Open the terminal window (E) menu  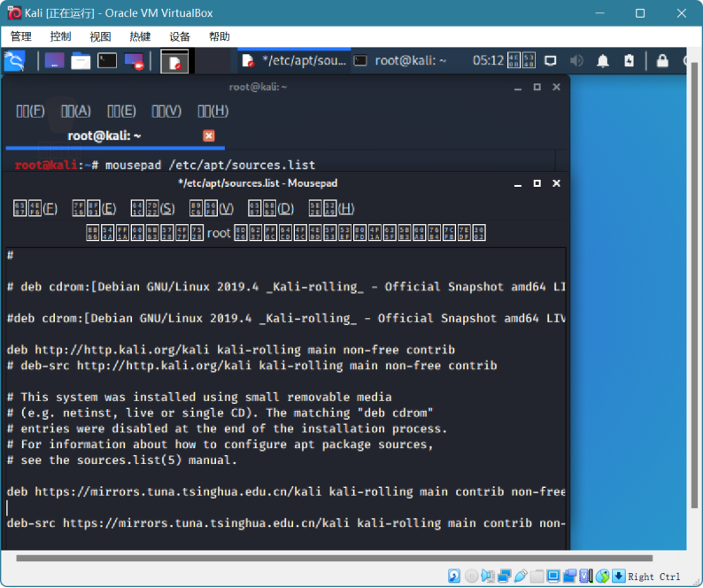[x=121, y=111]
